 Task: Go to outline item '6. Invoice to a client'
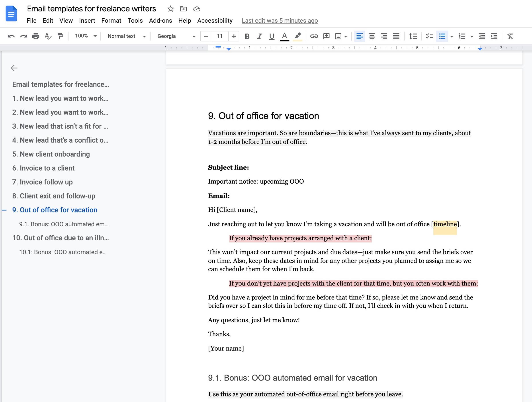tap(43, 168)
